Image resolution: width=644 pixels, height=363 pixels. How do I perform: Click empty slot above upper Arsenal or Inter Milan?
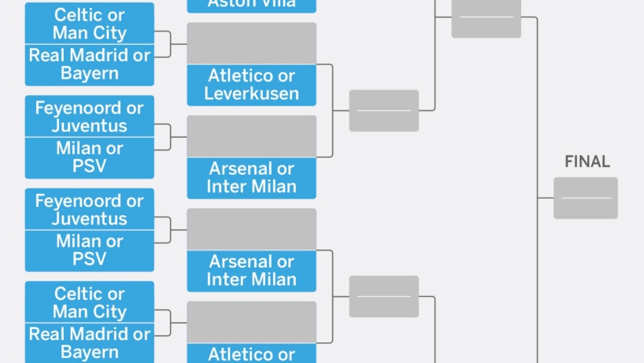251,136
